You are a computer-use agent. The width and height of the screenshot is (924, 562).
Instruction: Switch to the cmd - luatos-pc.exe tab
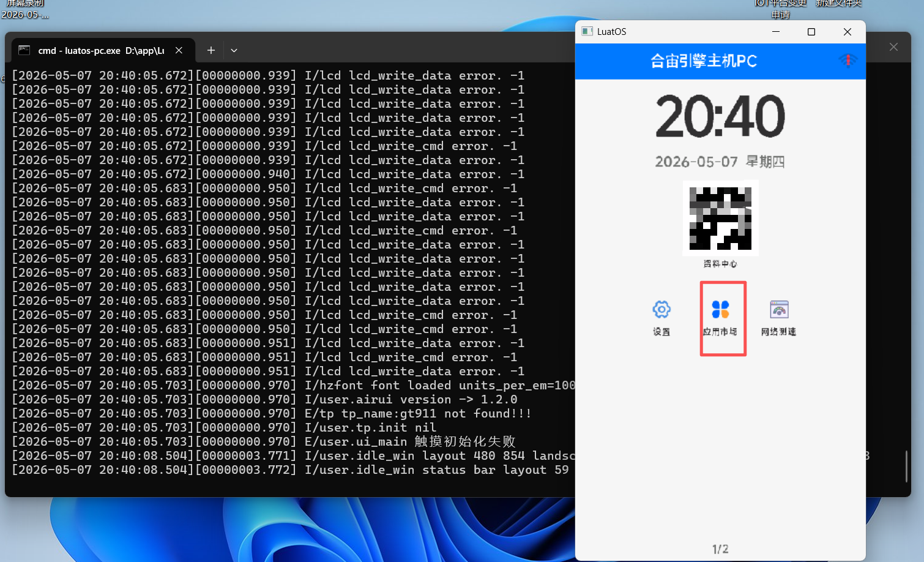[101, 51]
